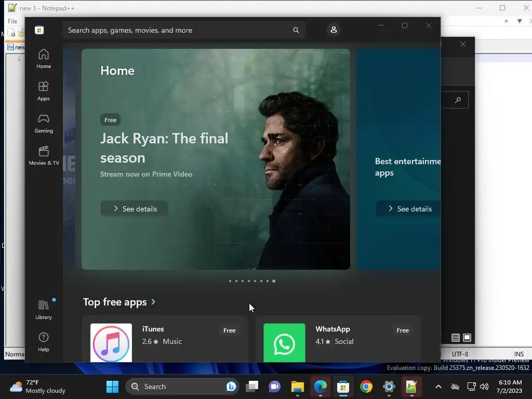The image size is (532, 399).
Task: Select the last carousel page dot
Action: coord(274,281)
